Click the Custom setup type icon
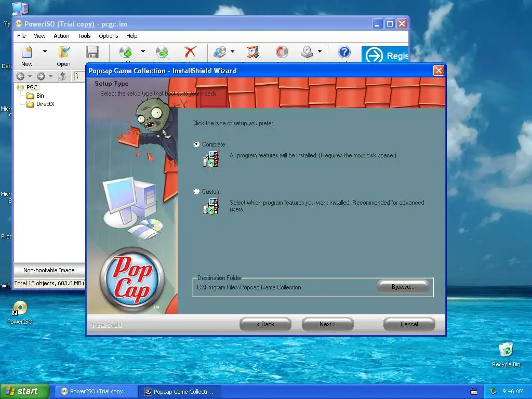The height and width of the screenshot is (399, 532). (211, 206)
